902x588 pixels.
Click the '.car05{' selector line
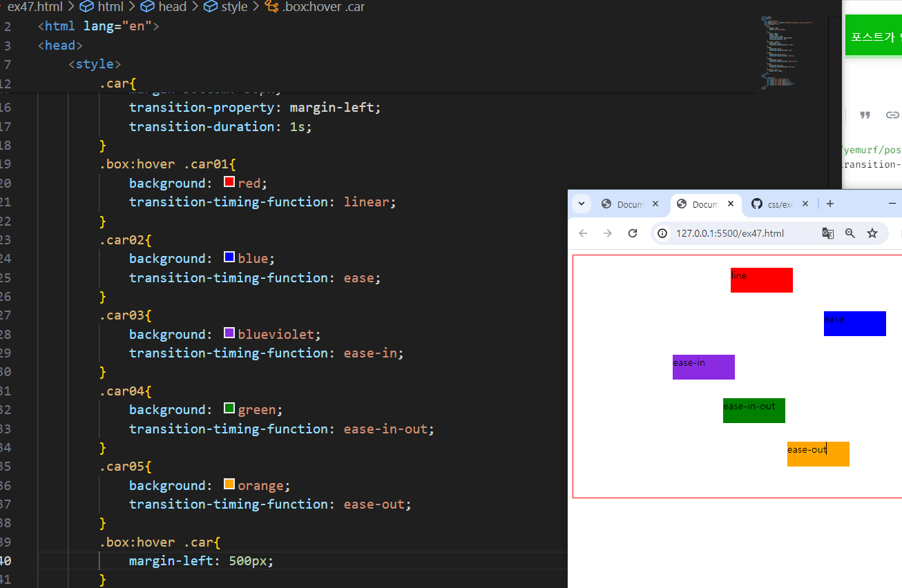point(125,467)
